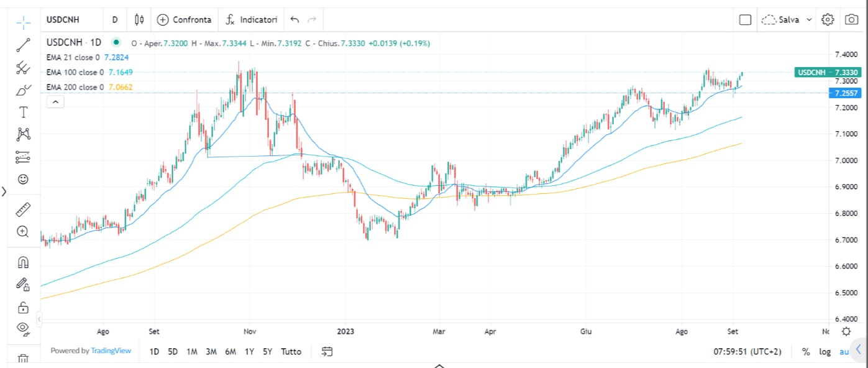Hide all drawings with eye icon
Screen dimensions: 868x368
[23, 328]
